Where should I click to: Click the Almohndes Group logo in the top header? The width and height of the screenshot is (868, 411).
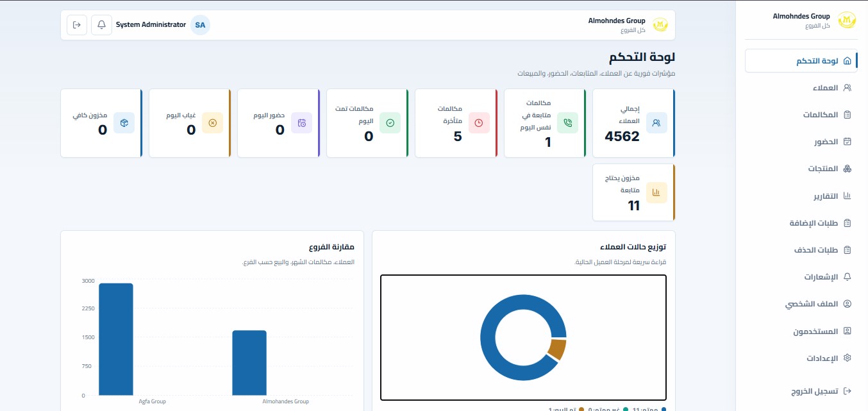click(660, 25)
